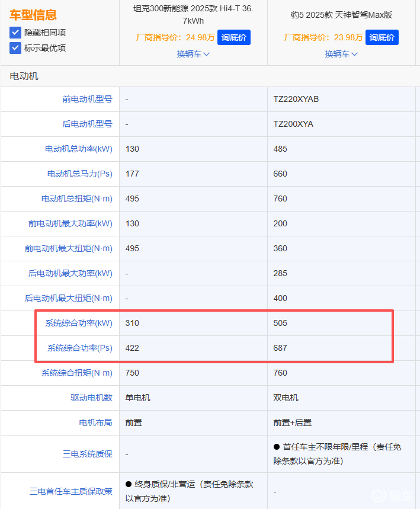Open the 豹5 2025款 天神智驾Max版 title
Image resolution: width=420 pixels, height=509 pixels.
click(x=341, y=15)
